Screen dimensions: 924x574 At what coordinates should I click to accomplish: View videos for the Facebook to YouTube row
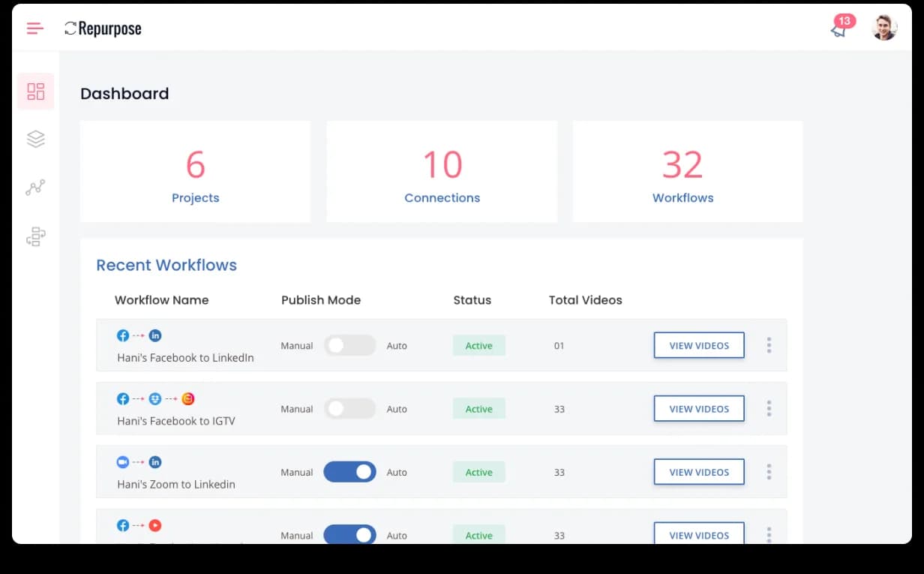699,533
